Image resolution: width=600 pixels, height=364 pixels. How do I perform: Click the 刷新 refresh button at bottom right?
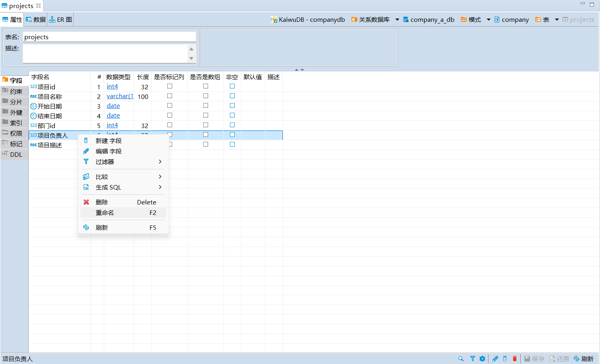click(584, 359)
